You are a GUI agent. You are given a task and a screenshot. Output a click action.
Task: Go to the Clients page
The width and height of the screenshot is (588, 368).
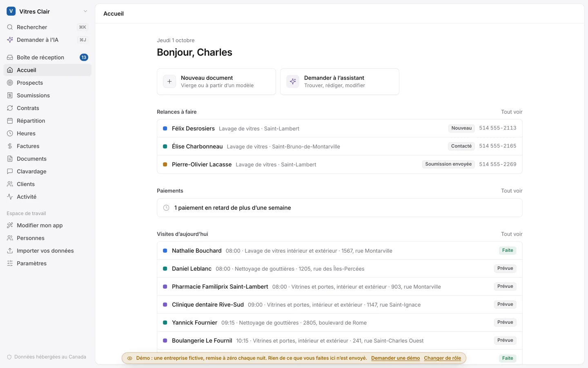point(47,184)
